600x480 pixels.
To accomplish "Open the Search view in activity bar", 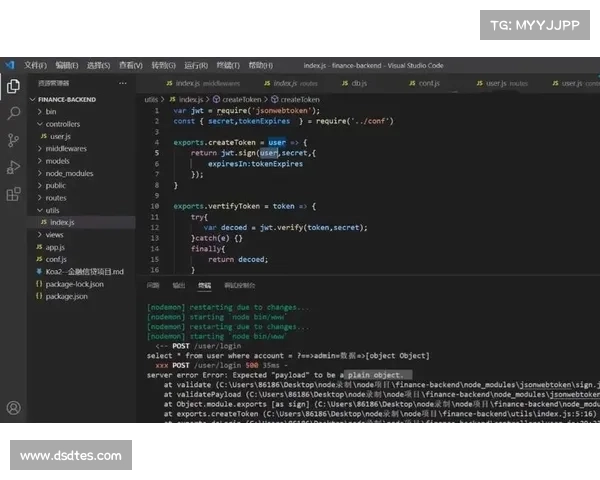I will coord(13,113).
